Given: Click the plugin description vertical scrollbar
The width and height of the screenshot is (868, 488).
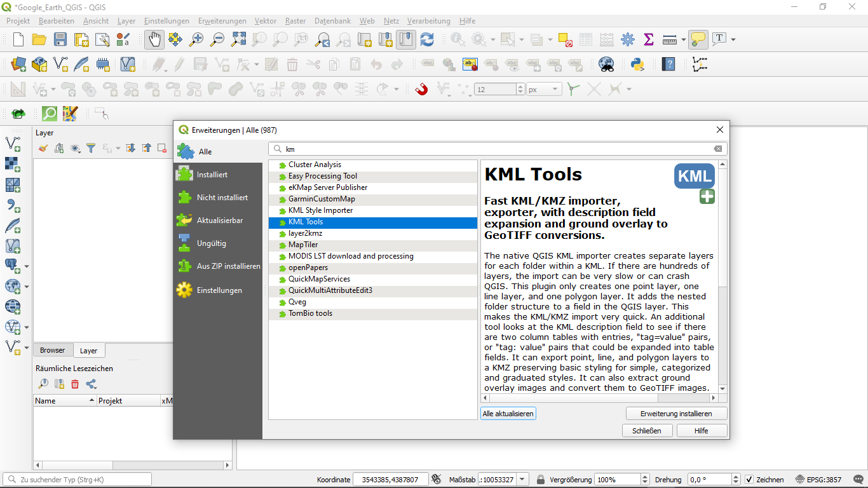Looking at the screenshot, I should (x=722, y=276).
